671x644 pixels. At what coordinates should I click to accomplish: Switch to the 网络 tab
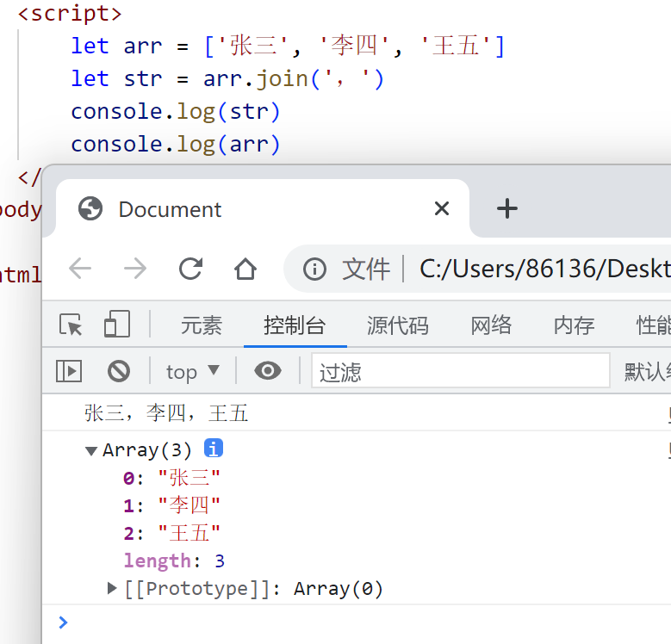tap(491, 325)
